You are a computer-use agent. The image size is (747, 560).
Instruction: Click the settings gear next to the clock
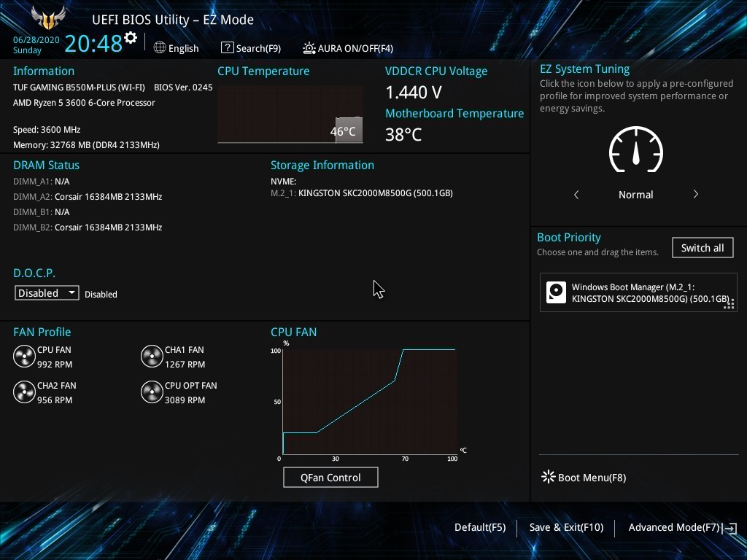(131, 38)
